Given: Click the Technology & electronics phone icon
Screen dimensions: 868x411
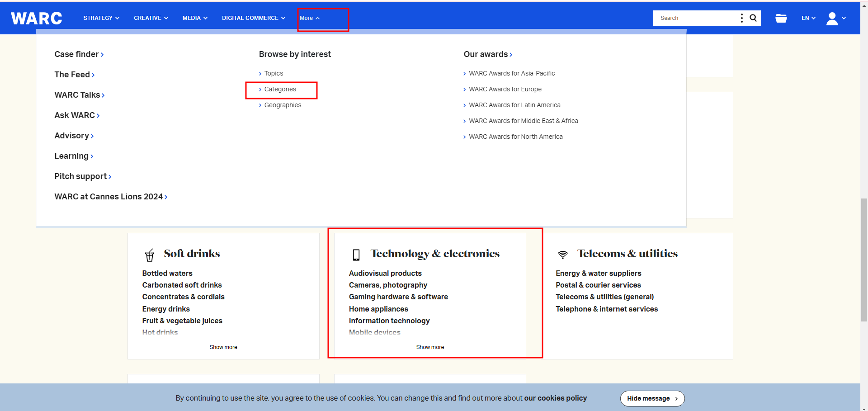Looking at the screenshot, I should (x=356, y=255).
